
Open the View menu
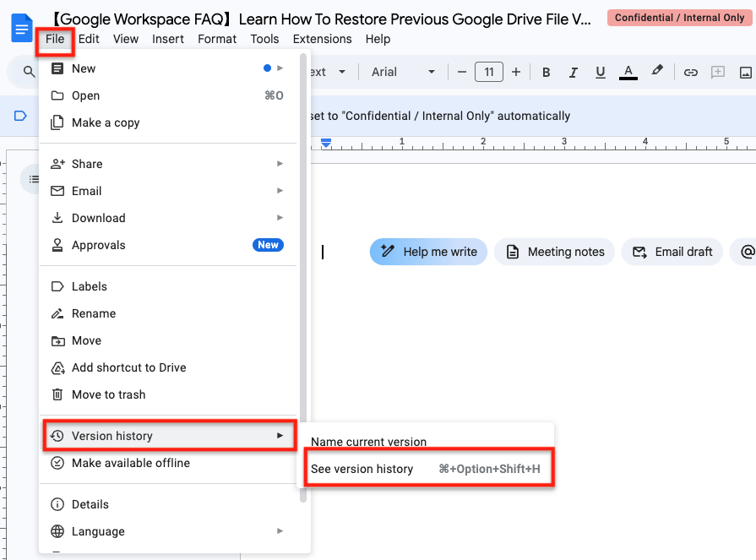click(126, 39)
